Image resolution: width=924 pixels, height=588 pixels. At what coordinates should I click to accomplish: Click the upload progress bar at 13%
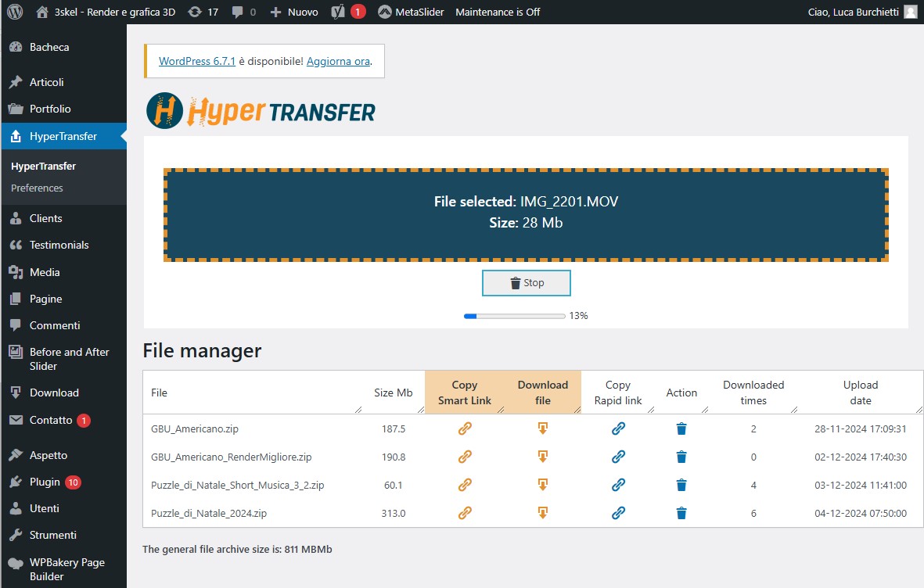515,317
